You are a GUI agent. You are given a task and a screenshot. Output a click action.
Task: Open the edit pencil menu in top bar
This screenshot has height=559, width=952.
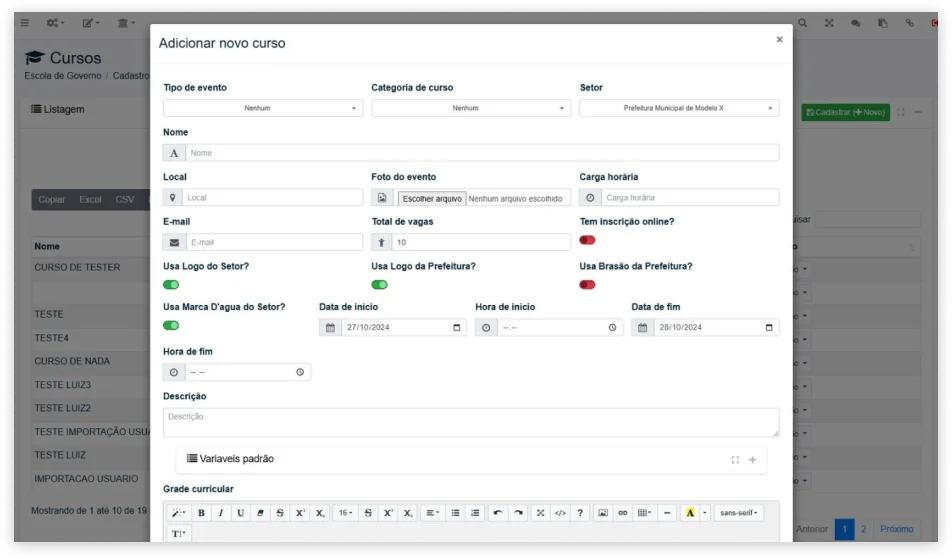click(90, 23)
